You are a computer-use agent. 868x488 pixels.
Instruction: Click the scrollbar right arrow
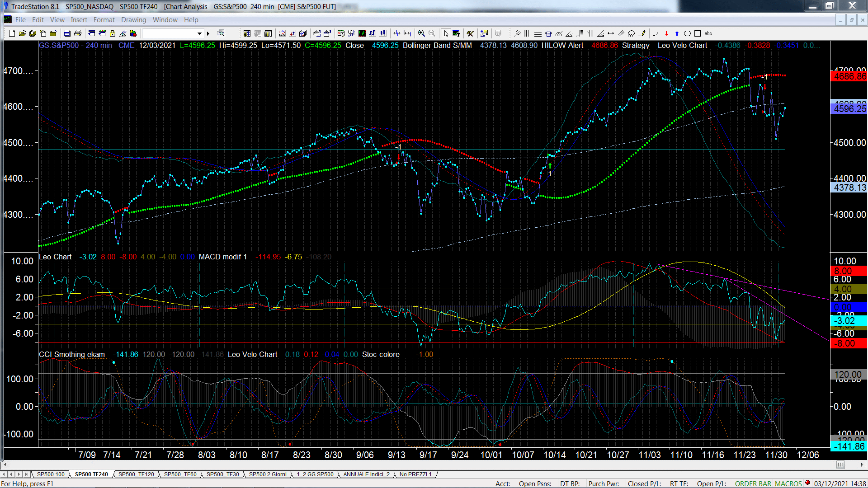(863, 465)
